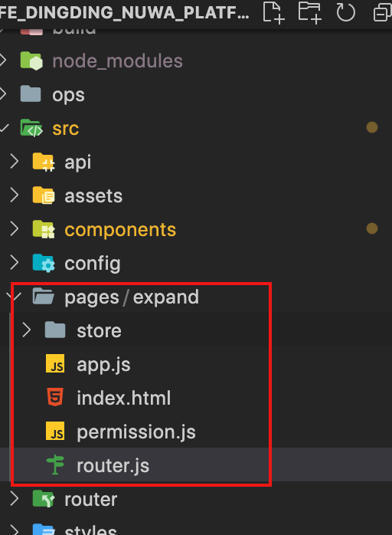The image size is (392, 535).
Task: Click the green signpost icon beside router.js
Action: [55, 464]
